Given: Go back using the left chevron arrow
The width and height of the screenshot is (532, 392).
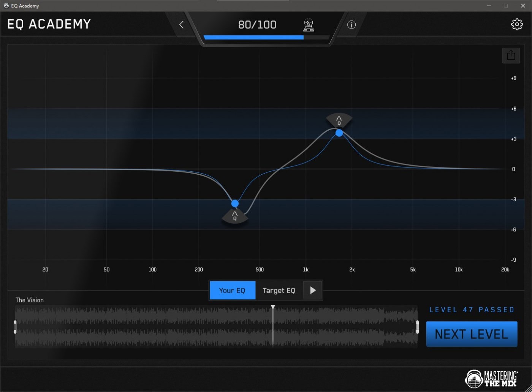Looking at the screenshot, I should 181,25.
